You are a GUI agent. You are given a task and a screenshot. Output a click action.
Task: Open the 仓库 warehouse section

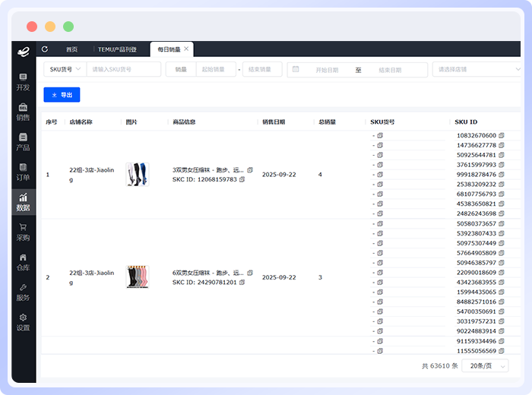point(23,261)
